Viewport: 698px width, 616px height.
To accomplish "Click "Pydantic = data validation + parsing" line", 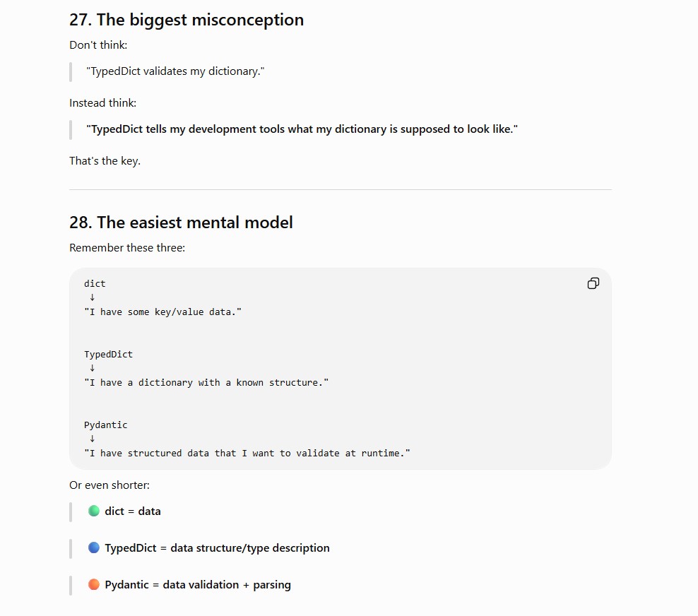I will (198, 585).
